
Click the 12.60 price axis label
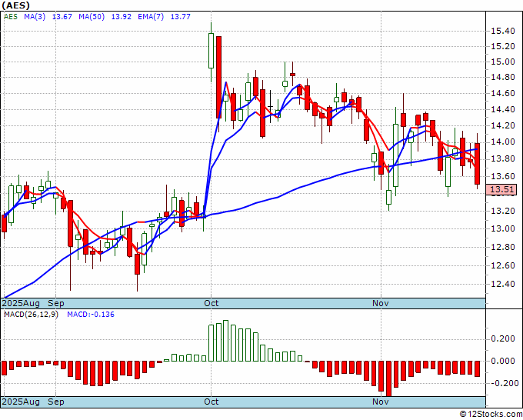coord(503,265)
